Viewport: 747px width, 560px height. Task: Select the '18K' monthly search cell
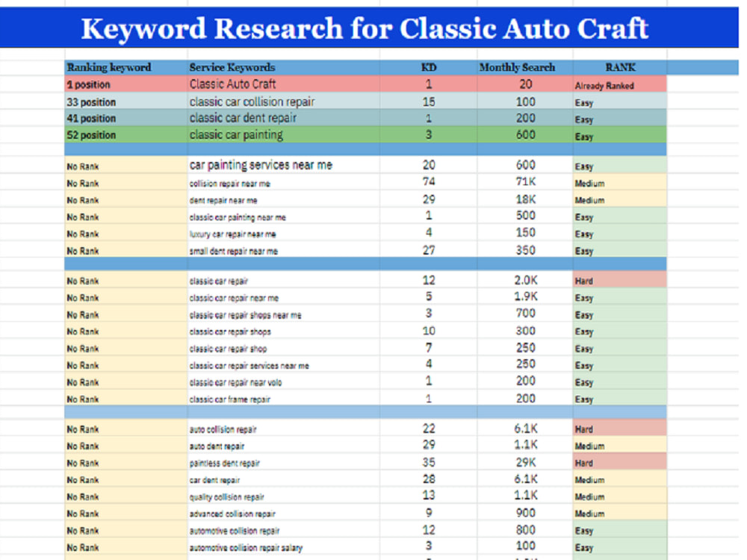[x=525, y=199]
